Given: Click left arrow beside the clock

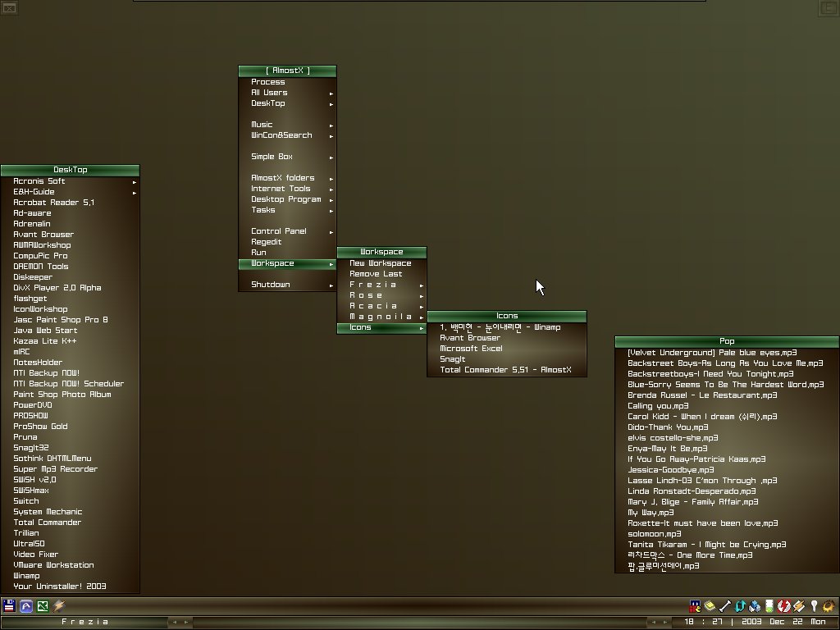Looking at the screenshot, I should [653, 623].
